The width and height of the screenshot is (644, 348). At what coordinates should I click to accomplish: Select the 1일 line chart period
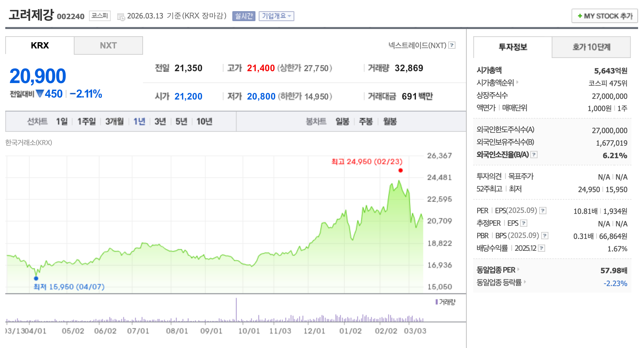(62, 122)
